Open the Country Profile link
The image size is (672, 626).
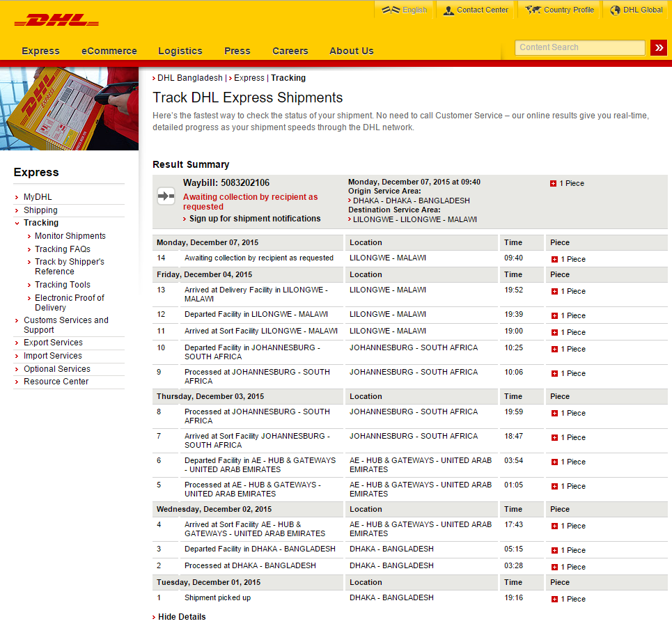click(x=569, y=10)
